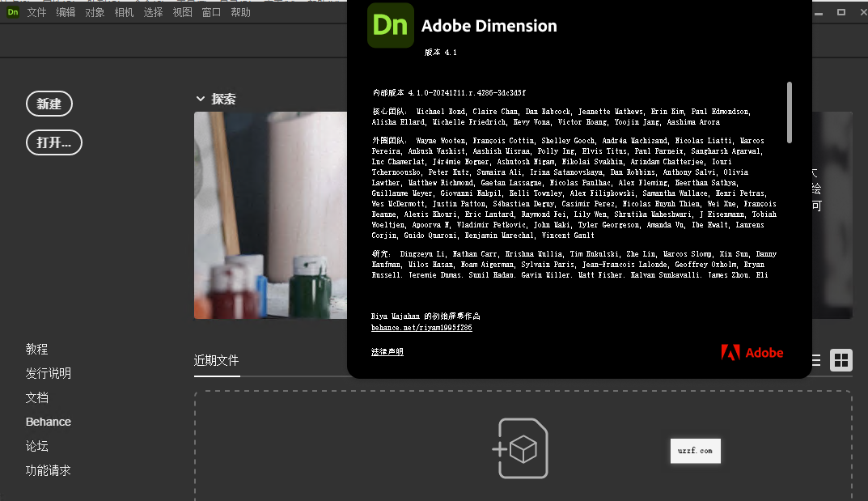Screen dimensions: 868x501
Task: Click the Dn app icon in the titlebar
Action: point(11,12)
